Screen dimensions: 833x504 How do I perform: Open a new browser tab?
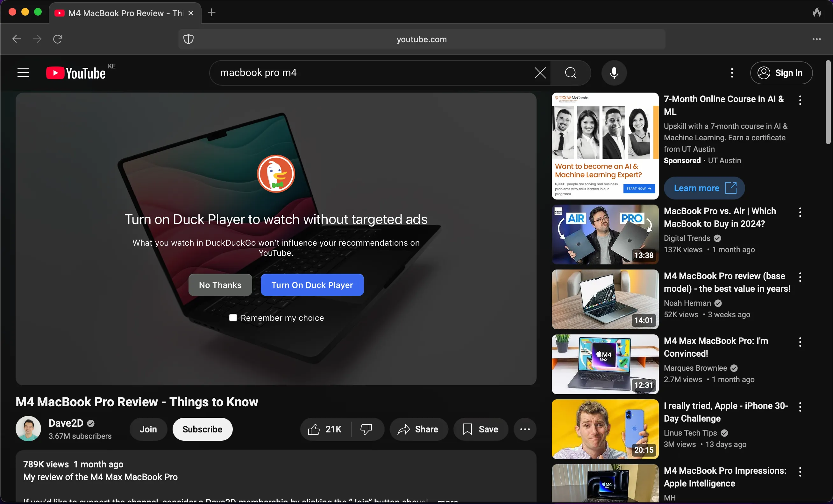point(212,12)
